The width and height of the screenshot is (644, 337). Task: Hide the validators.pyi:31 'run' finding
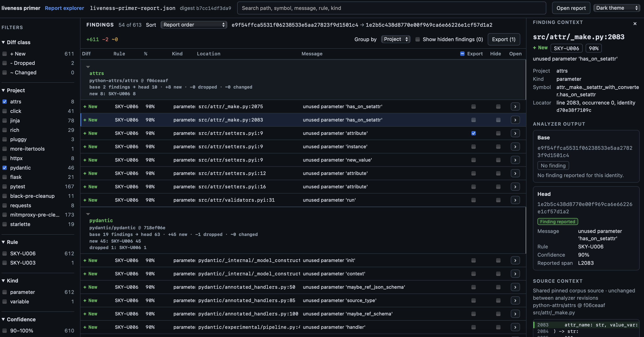[498, 200]
